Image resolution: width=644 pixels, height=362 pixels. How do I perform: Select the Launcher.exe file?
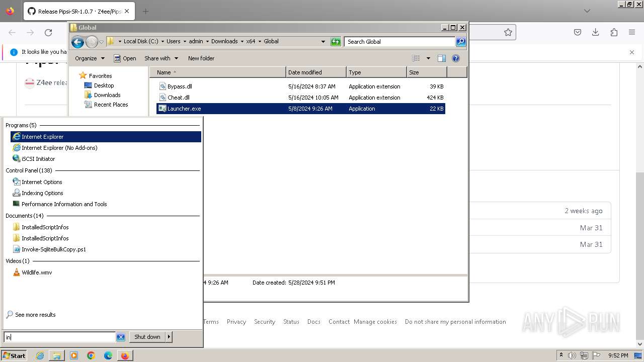(x=301, y=109)
